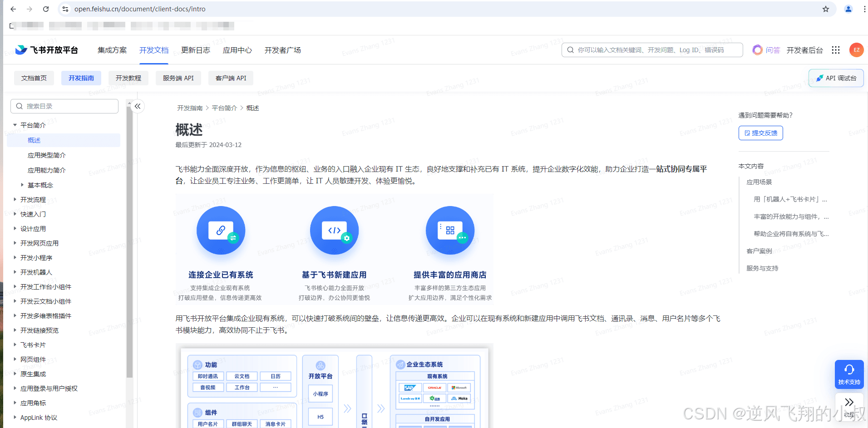868x428 pixels.
Task: Click the browser address bar URL
Action: point(140,9)
